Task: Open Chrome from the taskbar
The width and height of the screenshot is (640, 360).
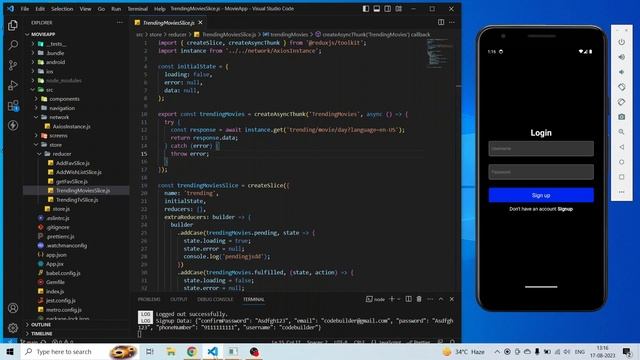Action: 191,351
